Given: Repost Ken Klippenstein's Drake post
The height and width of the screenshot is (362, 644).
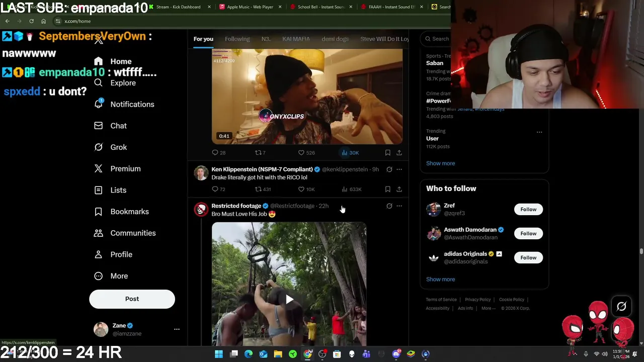Looking at the screenshot, I should pyautogui.click(x=263, y=190).
